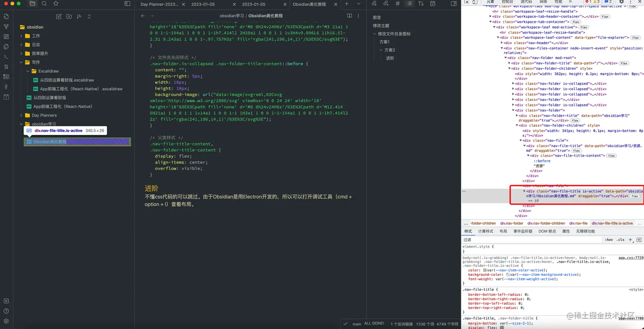Screen dimensions: 644x329
Task: Click the background-color property swatch
Action: coord(508,275)
